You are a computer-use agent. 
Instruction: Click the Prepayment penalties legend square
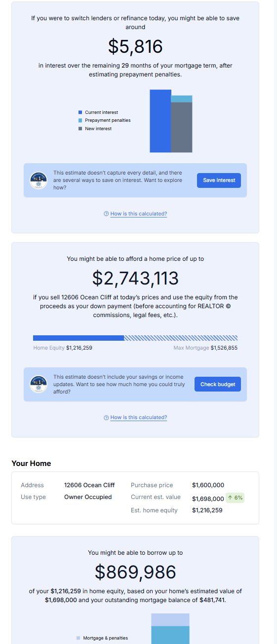pos(80,120)
